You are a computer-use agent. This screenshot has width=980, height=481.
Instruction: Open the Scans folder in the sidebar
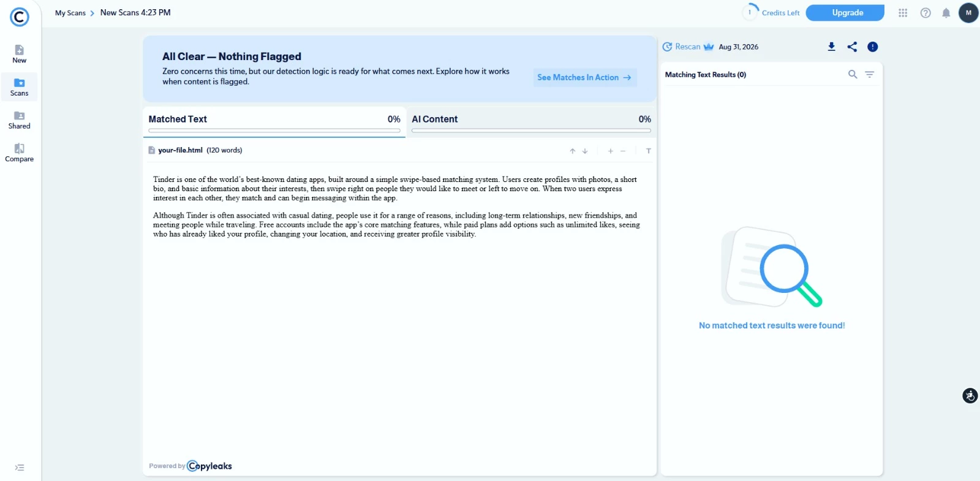coord(20,87)
